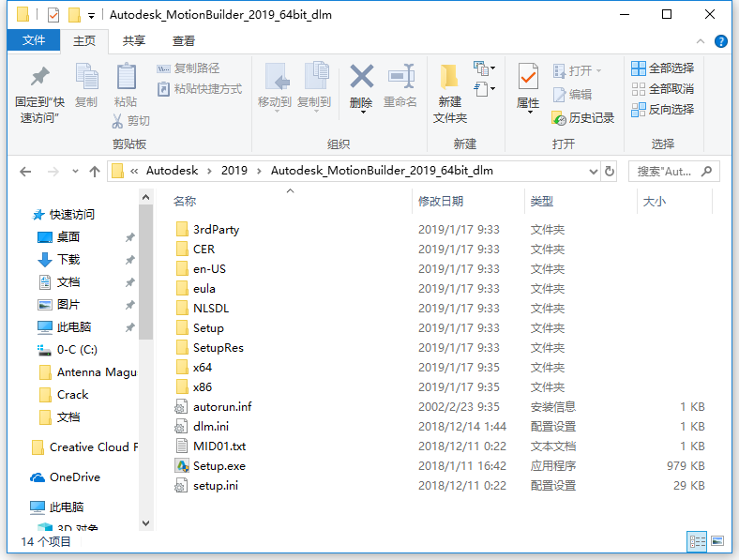Click the Paste (粘贴) clipboard icon

[126, 76]
